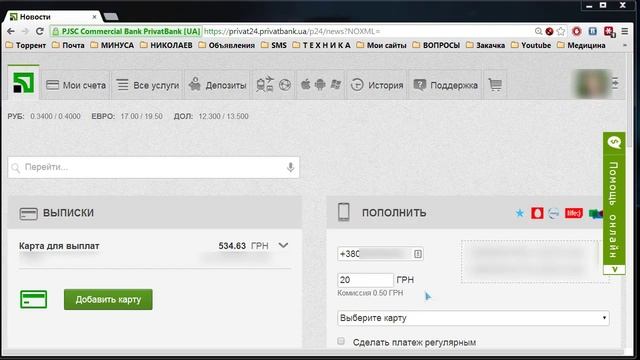Open the История section
The width and height of the screenshot is (640, 360).
point(377,85)
